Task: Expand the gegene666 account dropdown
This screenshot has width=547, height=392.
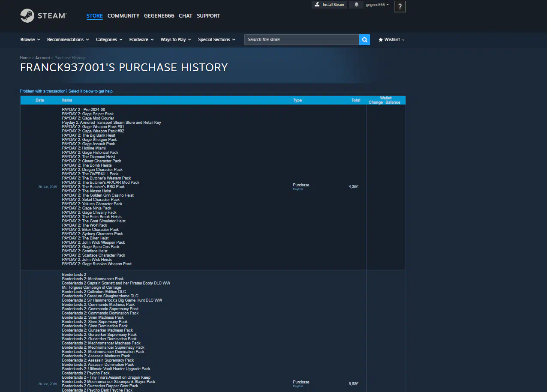Action: tap(377, 5)
